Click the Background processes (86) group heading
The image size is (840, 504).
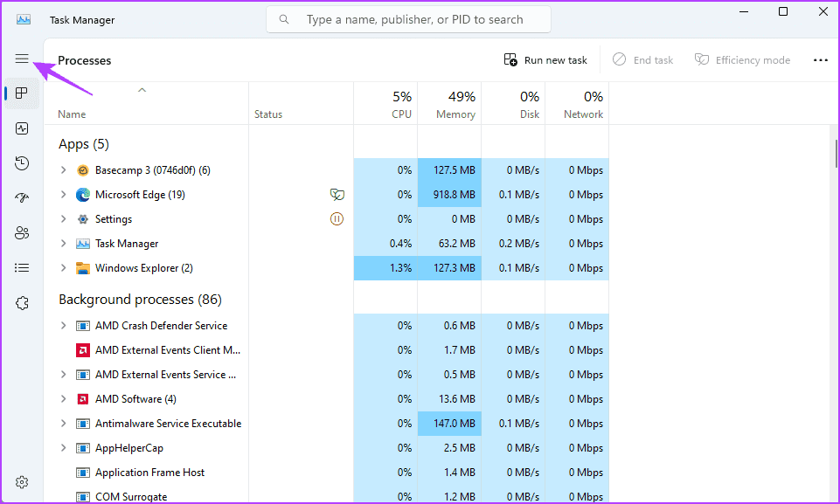tap(141, 300)
